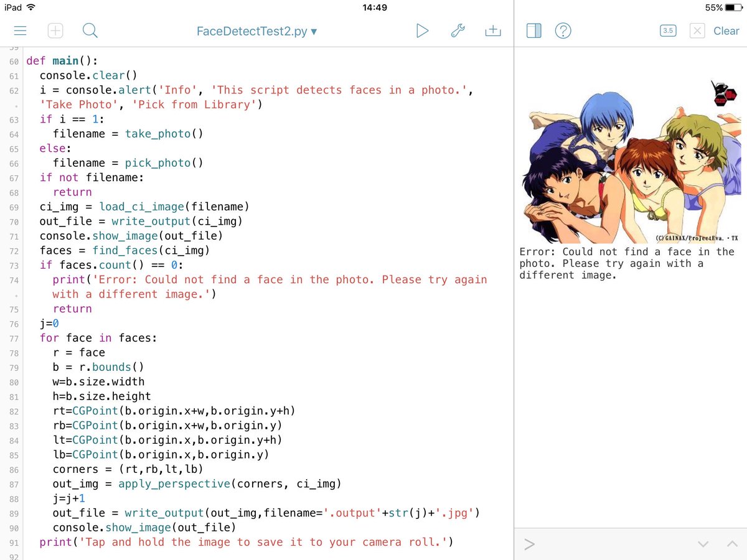Place cursor on the main() definition line
747x560 pixels.
(62, 60)
